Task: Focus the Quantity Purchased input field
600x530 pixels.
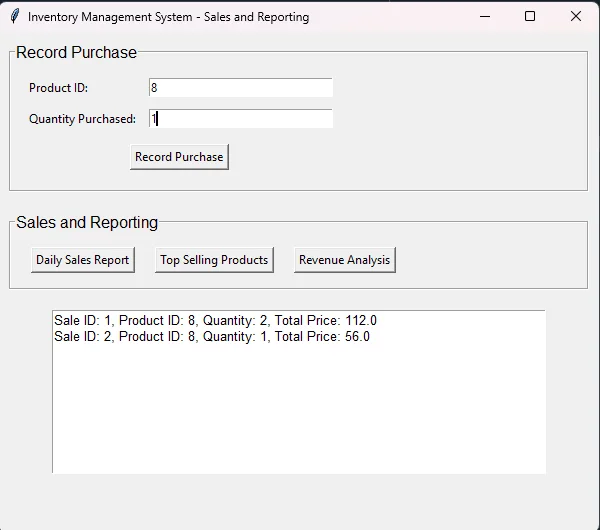Action: (x=241, y=119)
